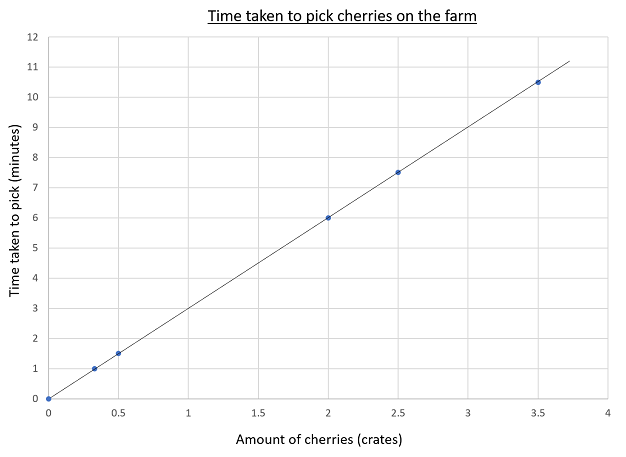Screen dimensions: 626x457
Task: Pick the data point at 1 minute
Action: click(x=94, y=368)
